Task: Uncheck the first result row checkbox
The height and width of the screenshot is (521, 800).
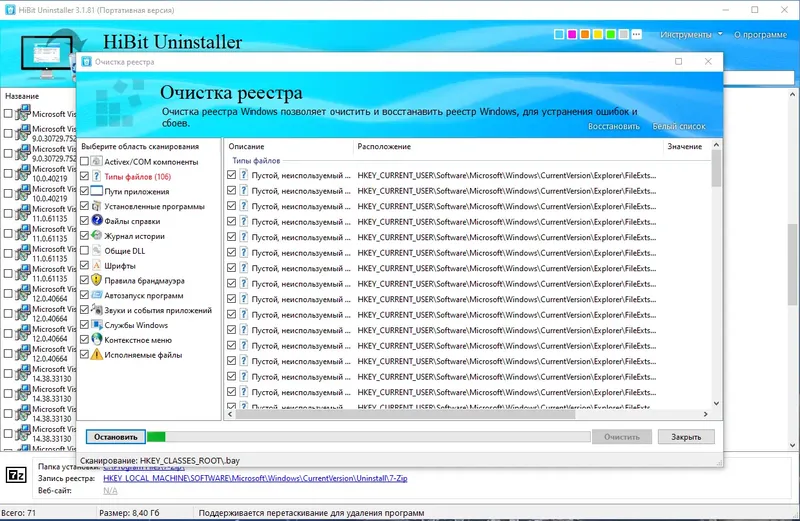Action: (x=231, y=175)
